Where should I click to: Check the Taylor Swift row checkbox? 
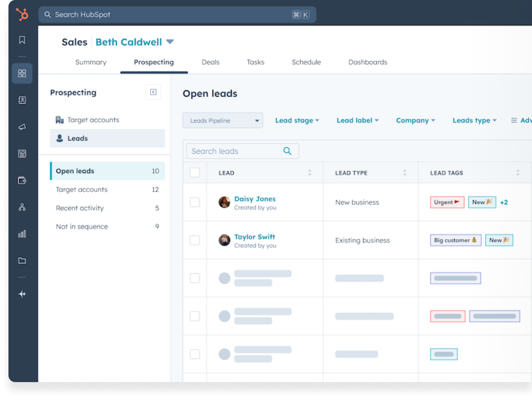(195, 240)
